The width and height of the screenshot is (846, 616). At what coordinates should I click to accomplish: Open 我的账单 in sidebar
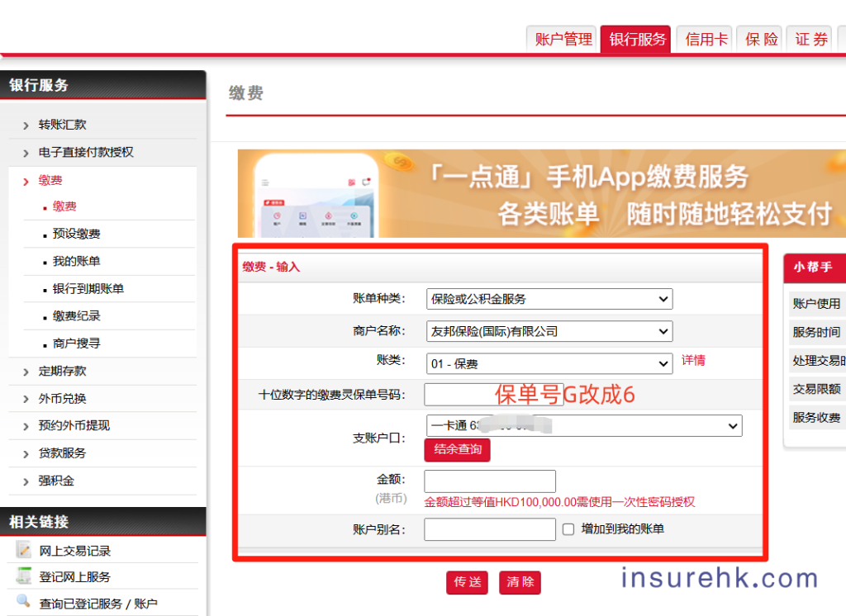[76, 262]
